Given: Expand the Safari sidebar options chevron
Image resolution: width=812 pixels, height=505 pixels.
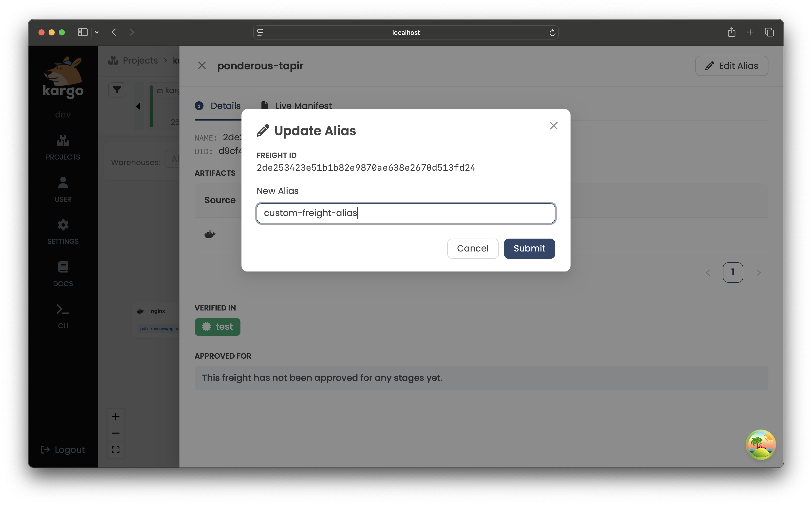Looking at the screenshot, I should coord(97,32).
